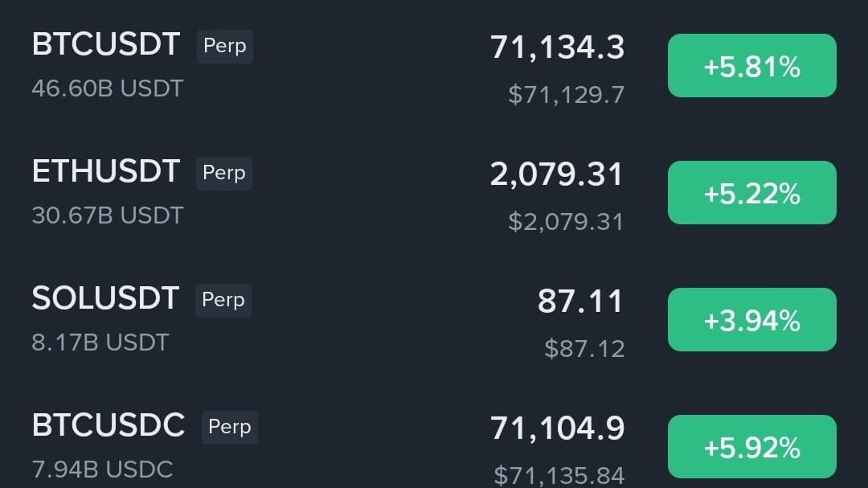Click the 46.60B USDT volume text
Screen dimensions: 868x488
108,88
